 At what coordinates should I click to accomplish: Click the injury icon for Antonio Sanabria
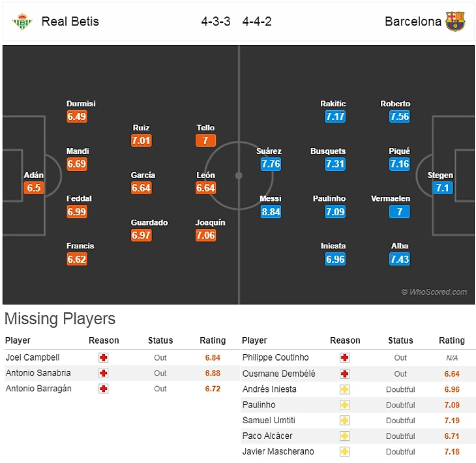tap(104, 374)
